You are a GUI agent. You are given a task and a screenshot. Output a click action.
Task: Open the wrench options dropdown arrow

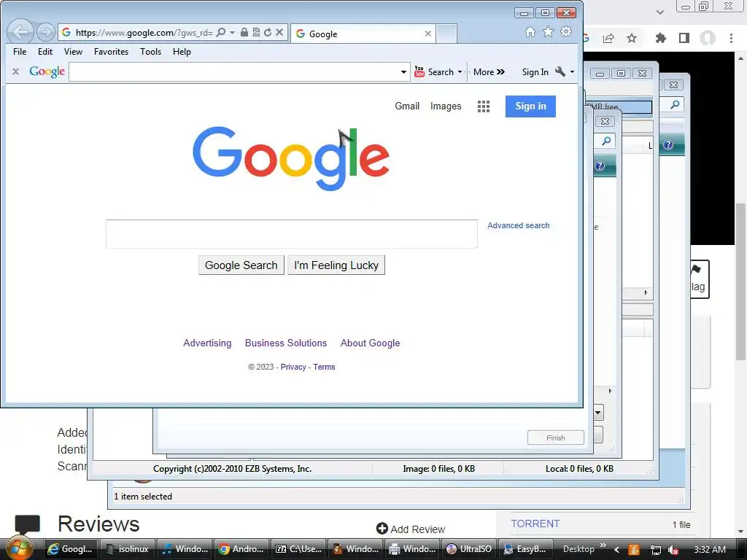click(572, 72)
